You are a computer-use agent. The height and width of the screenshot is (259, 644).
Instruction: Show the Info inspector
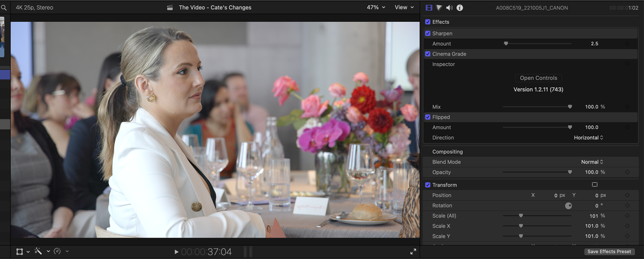[460, 8]
